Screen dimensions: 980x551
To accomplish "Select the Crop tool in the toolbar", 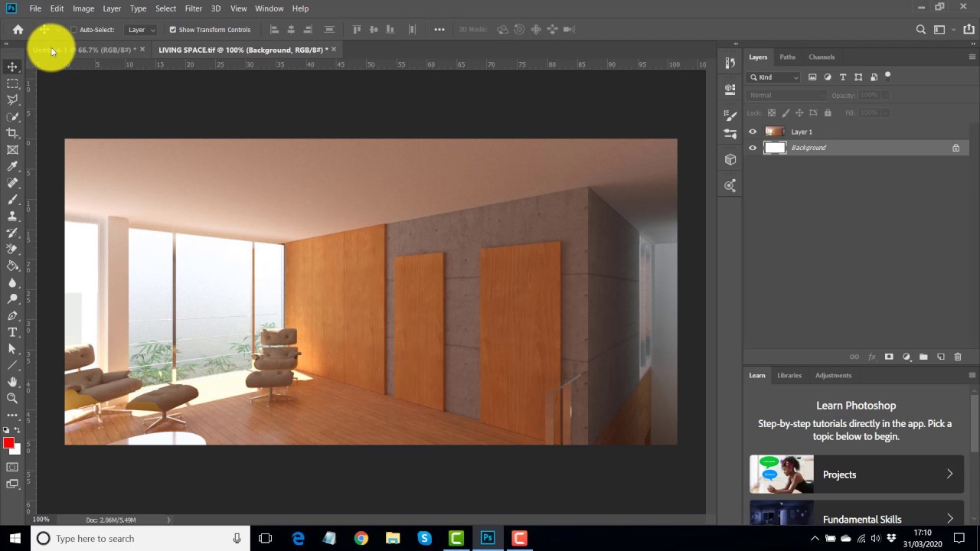I will 12,133.
